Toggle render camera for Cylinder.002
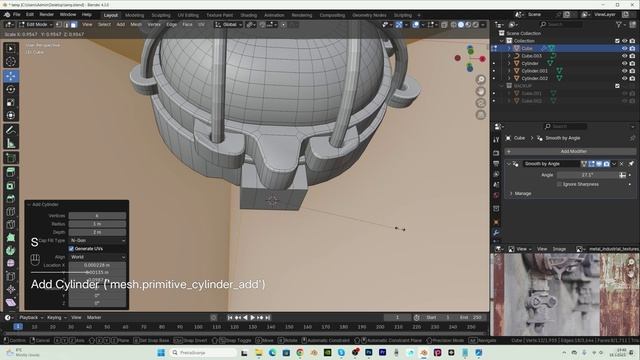 [x=632, y=78]
